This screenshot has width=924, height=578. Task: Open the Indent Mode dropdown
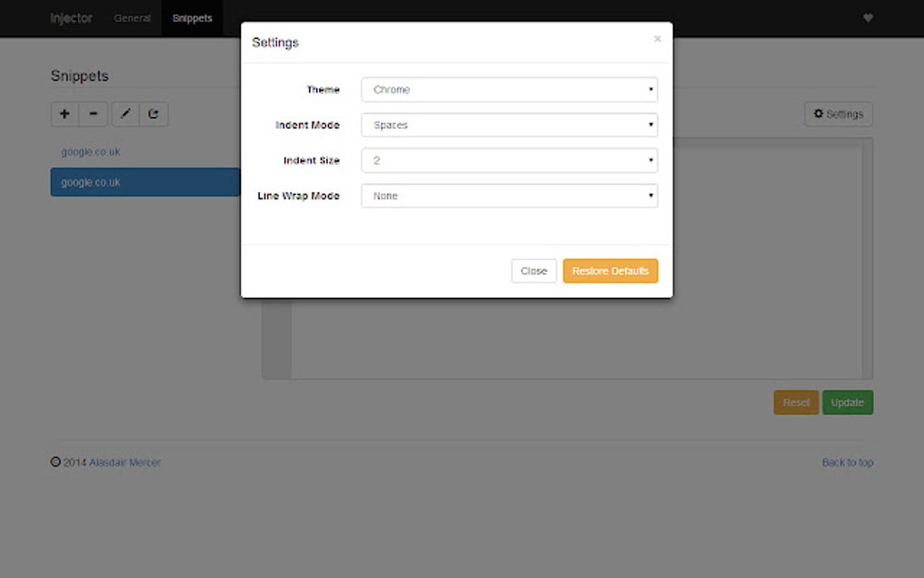click(508, 124)
